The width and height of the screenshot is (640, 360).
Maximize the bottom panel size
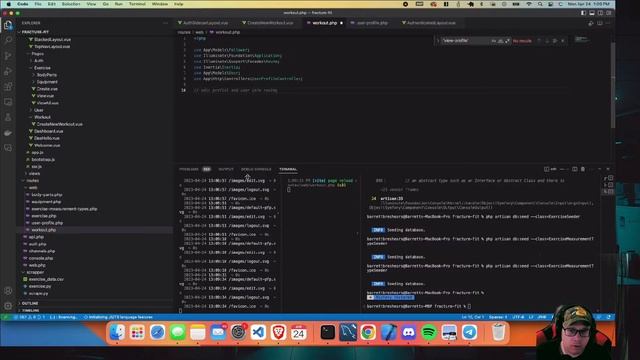click(600, 169)
